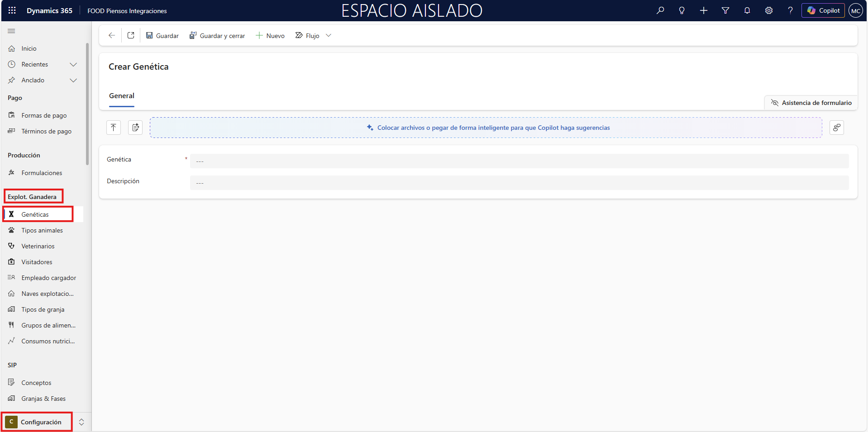The image size is (868, 432).
Task: Open the Flujo dropdown chevron
Action: [x=329, y=35]
